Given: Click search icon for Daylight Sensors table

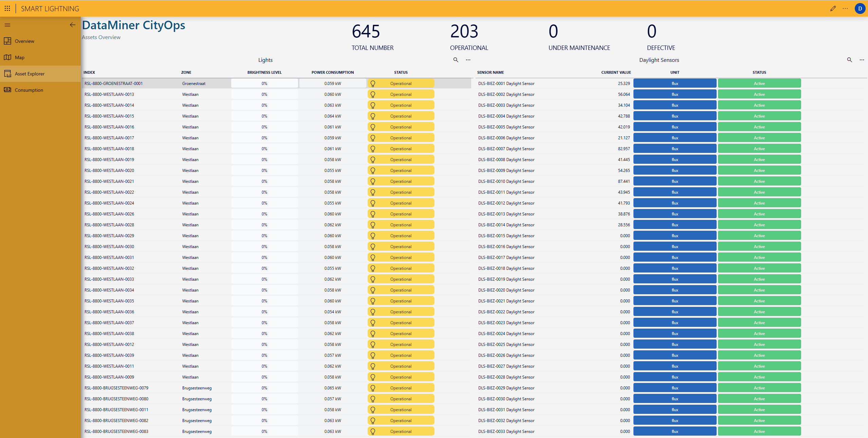Looking at the screenshot, I should coord(849,60).
